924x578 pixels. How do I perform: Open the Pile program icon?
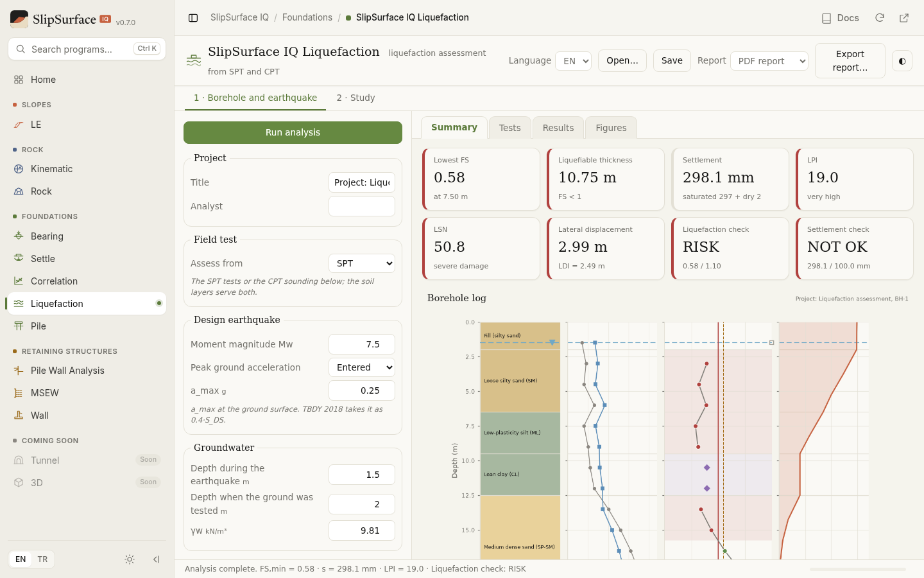[x=19, y=326]
